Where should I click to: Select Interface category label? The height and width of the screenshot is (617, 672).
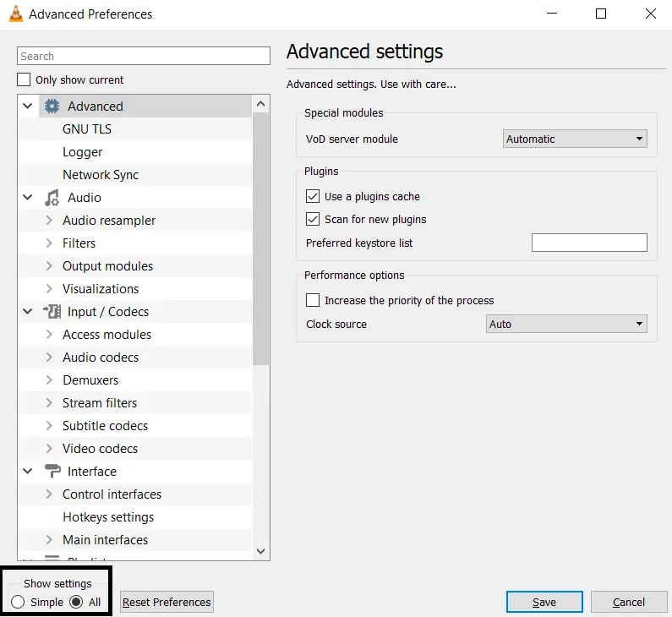(x=92, y=472)
